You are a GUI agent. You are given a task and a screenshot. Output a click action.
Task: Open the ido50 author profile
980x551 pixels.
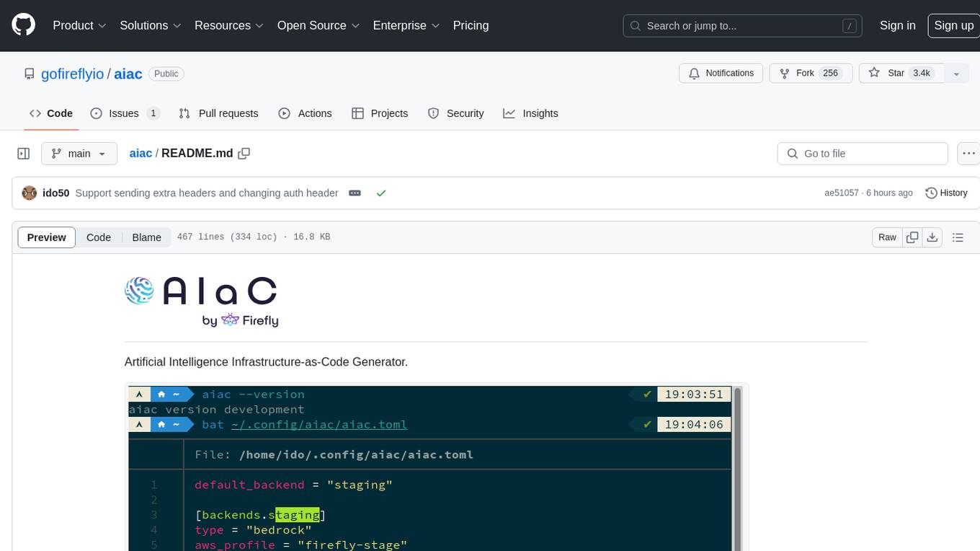tap(56, 193)
